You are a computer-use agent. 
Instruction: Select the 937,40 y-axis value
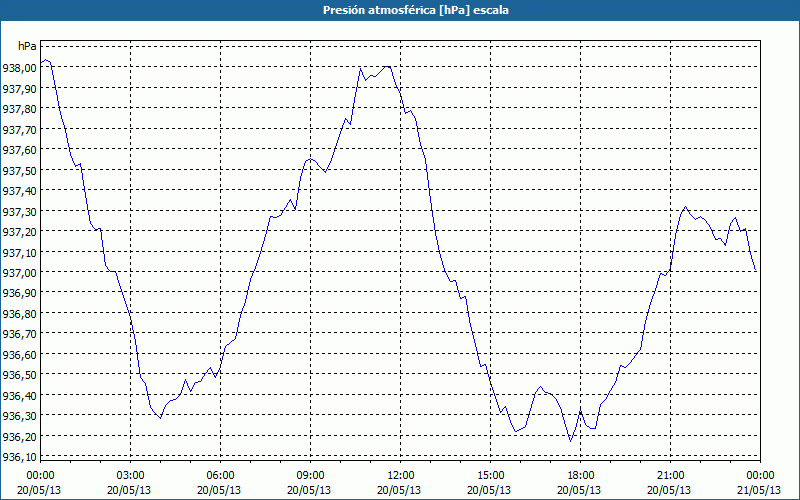pos(19,190)
